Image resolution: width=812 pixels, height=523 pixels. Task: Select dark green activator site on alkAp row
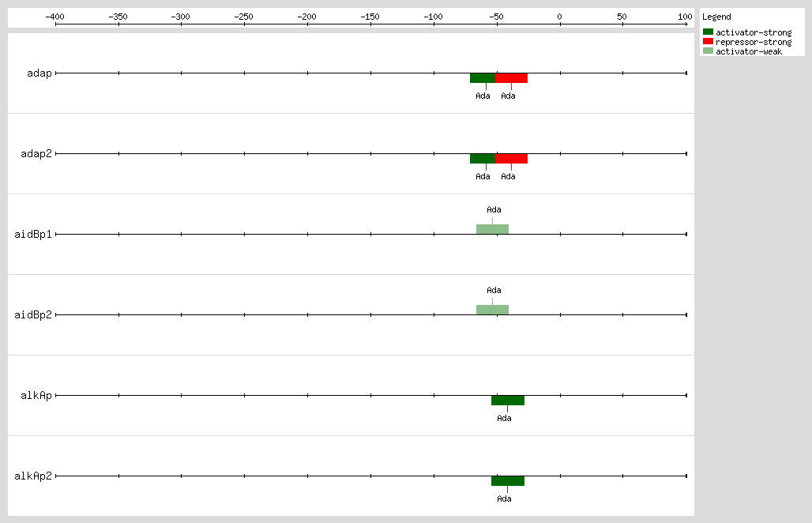point(507,401)
